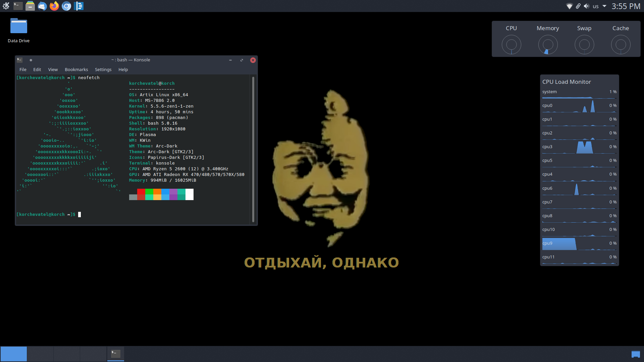Launch Konsole from the top panel
The image size is (644, 362).
click(x=18, y=6)
